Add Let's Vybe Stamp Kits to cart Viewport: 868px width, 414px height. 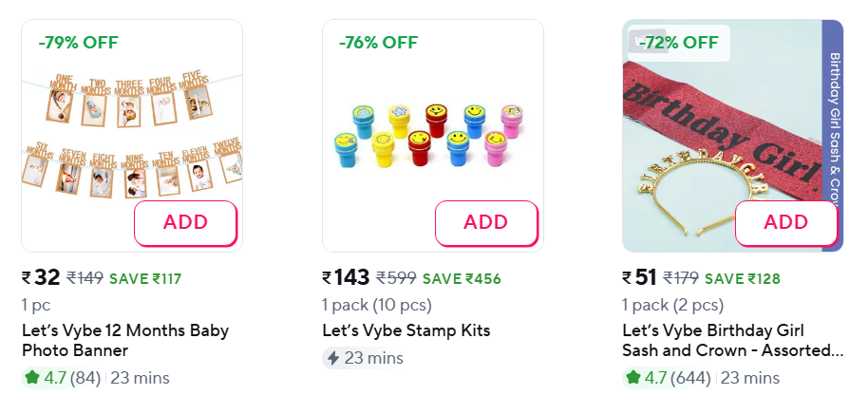pos(485,223)
